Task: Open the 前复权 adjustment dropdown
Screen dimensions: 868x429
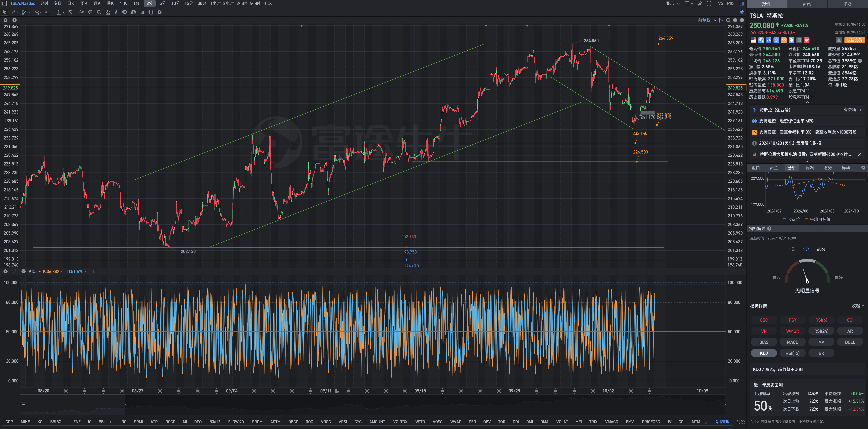Action: pos(707,20)
